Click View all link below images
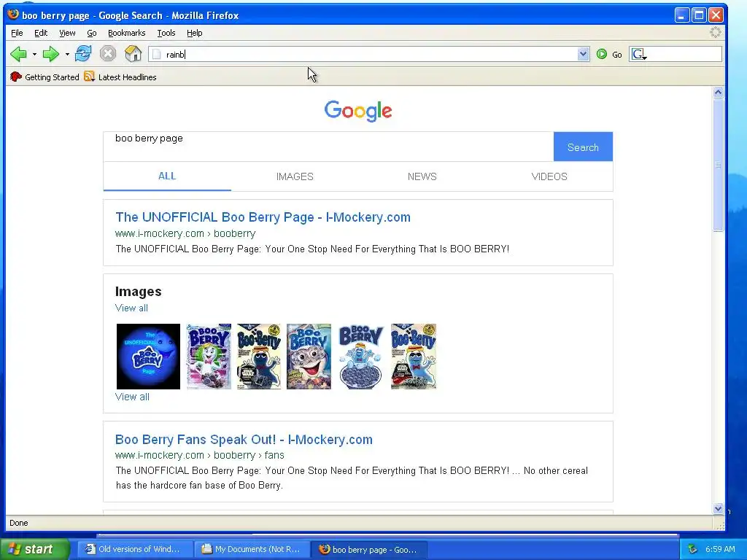The height and width of the screenshot is (560, 747). pos(132,397)
